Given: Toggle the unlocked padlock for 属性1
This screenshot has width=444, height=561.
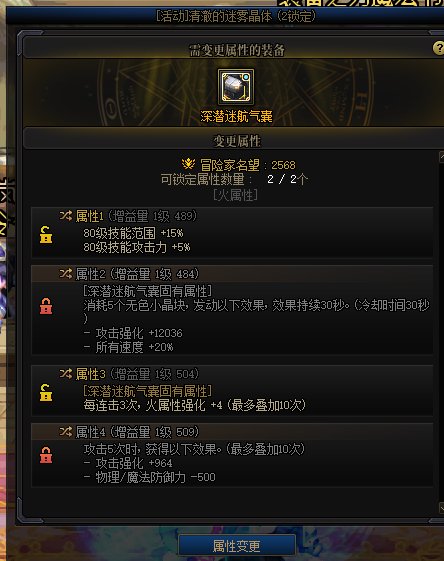Looking at the screenshot, I should (x=46, y=235).
